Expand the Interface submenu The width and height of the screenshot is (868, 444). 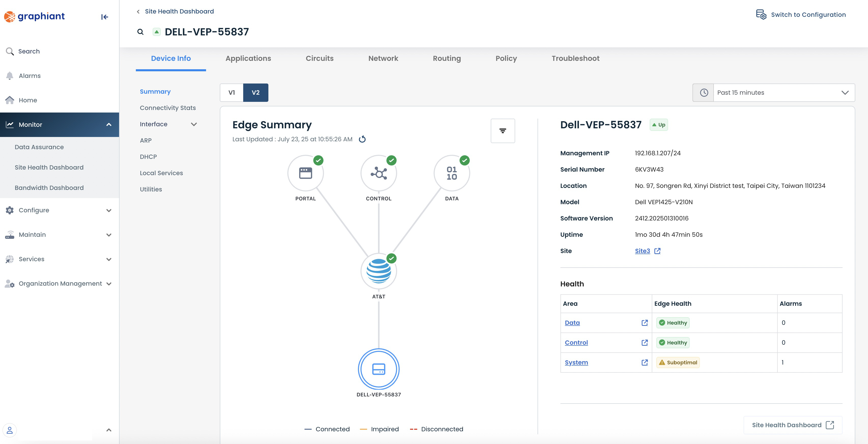[194, 124]
